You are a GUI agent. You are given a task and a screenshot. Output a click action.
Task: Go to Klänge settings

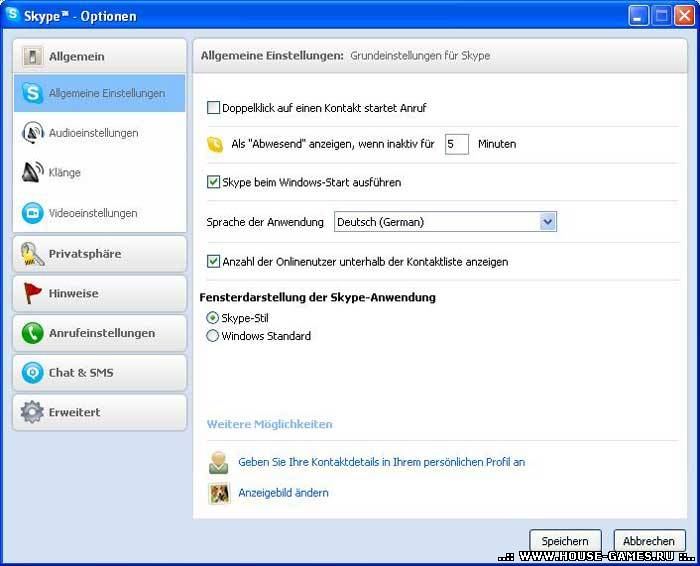click(100, 172)
